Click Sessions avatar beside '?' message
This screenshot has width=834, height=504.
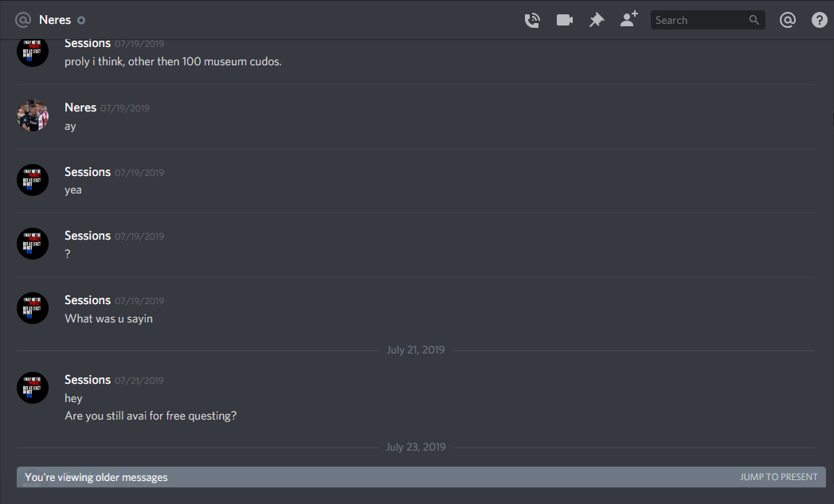(x=33, y=244)
